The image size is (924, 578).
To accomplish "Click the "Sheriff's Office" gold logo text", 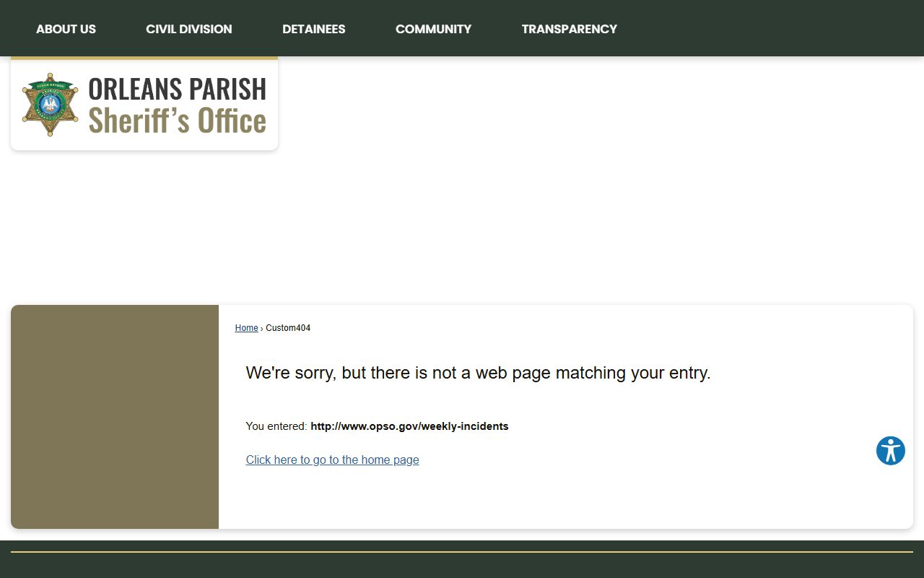I will click(177, 121).
